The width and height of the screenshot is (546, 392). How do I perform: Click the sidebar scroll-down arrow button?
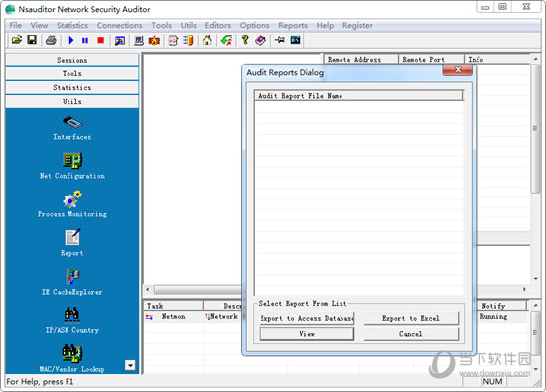130,365
